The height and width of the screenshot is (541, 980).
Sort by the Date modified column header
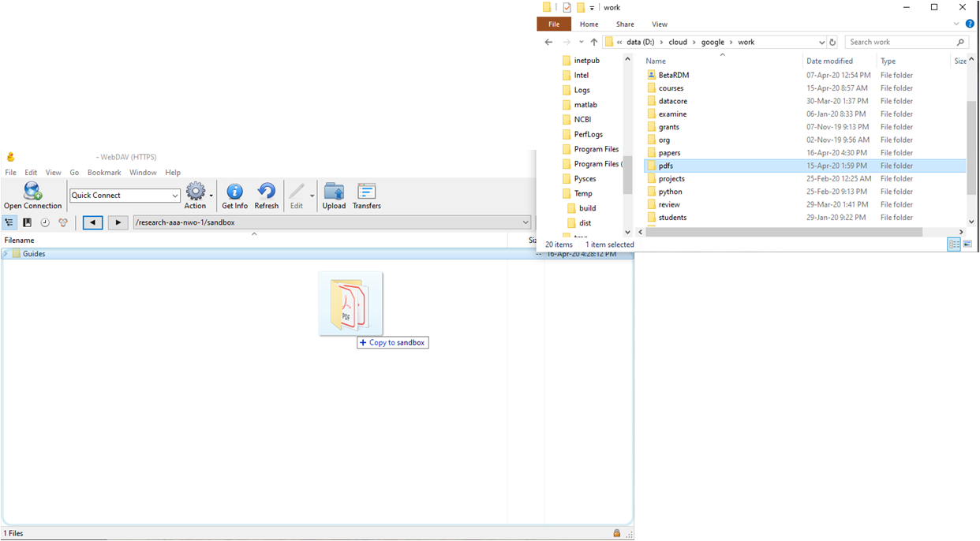point(829,61)
